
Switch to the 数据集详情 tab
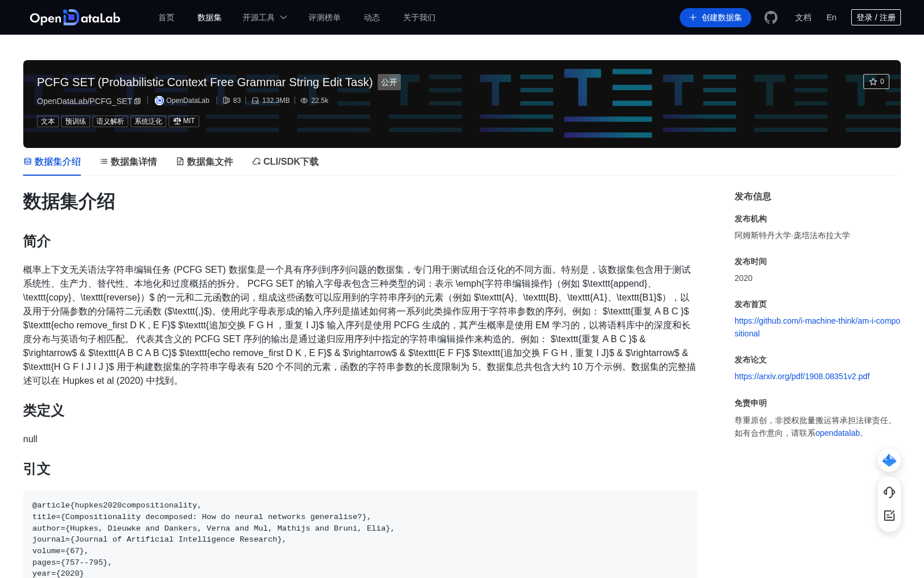pos(128,162)
